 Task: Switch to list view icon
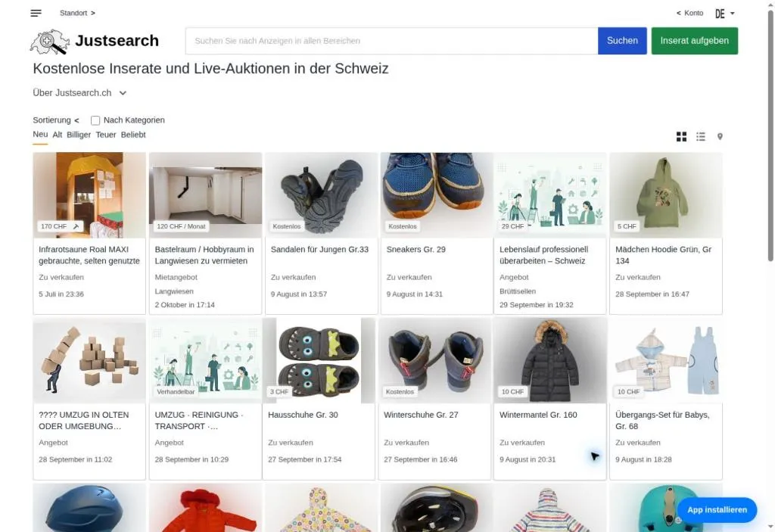700,136
